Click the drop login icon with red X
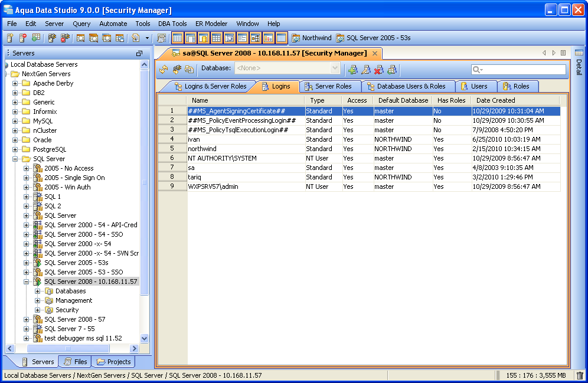 [x=379, y=69]
